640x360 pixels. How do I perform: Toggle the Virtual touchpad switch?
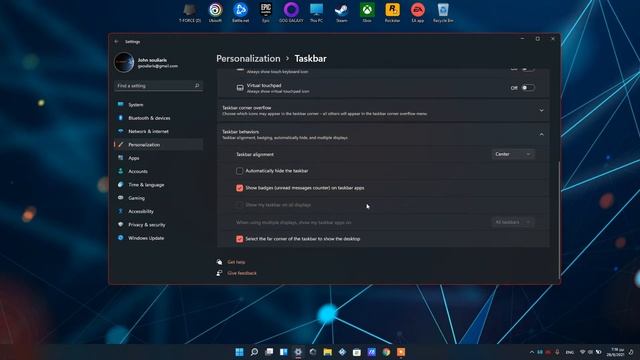[x=528, y=88]
